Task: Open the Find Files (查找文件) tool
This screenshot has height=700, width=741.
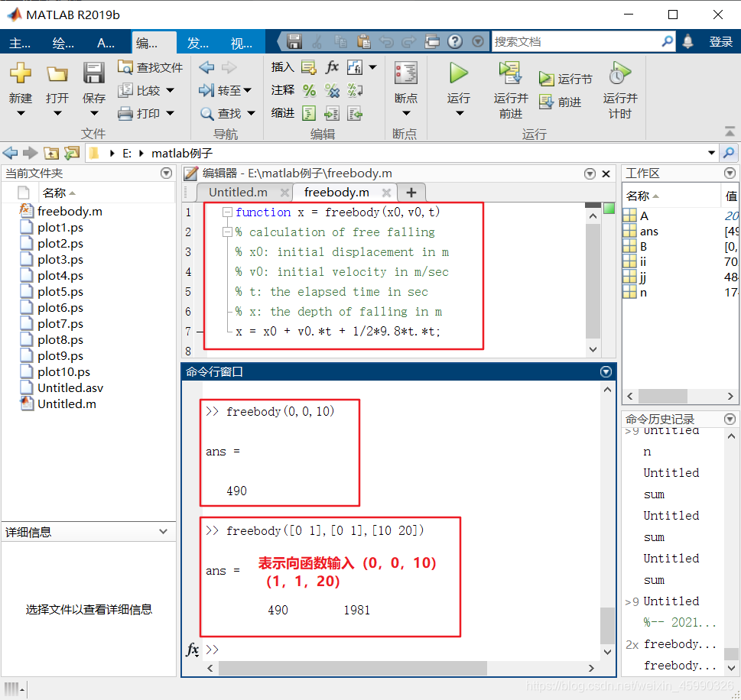Action: point(151,67)
